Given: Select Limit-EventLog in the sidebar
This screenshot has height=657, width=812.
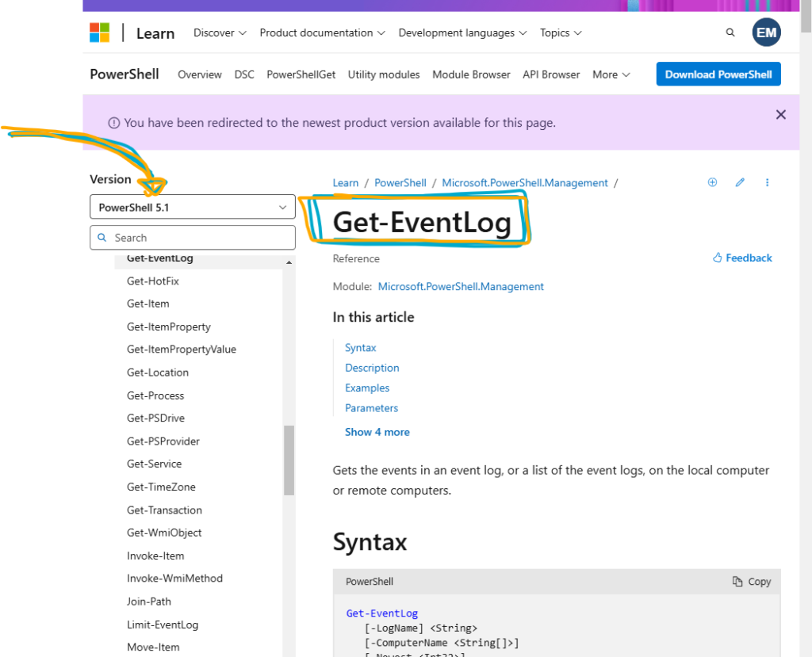Looking at the screenshot, I should tap(163, 625).
